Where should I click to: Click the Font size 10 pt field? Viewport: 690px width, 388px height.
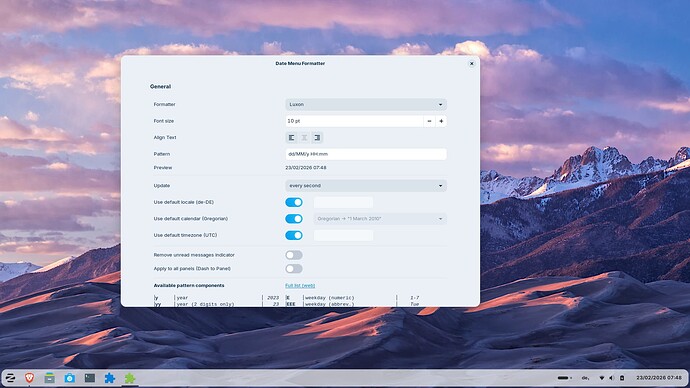point(354,121)
